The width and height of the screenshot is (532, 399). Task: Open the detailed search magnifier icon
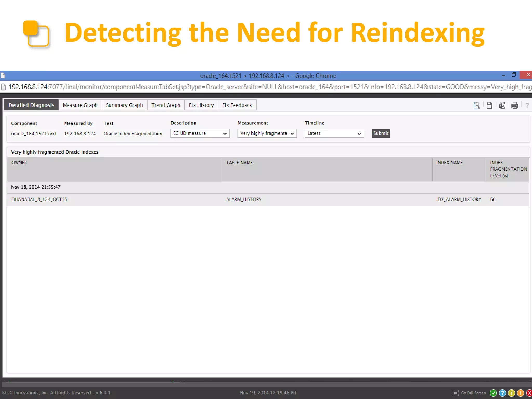[476, 105]
